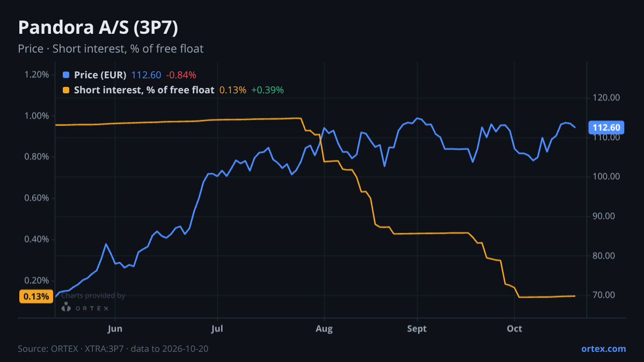This screenshot has height=362, width=644.
Task: Click the Pandora A/S (3P7) title
Action: [98, 28]
